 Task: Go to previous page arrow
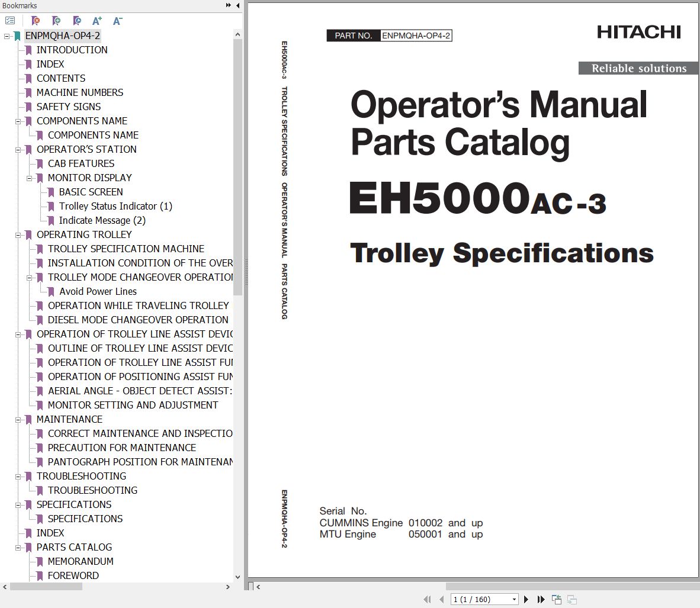pos(442,600)
